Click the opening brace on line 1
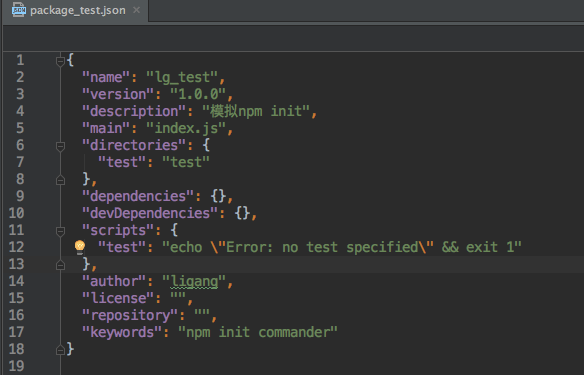 [70, 60]
